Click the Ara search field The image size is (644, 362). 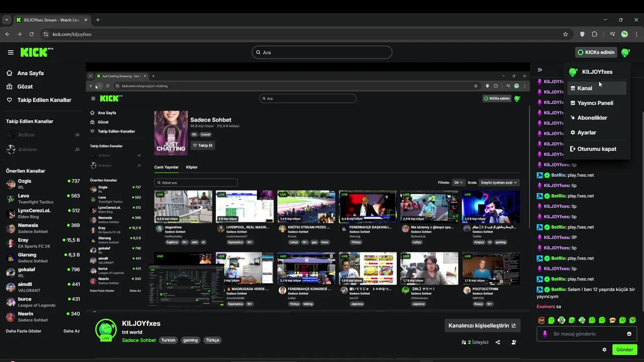(x=322, y=52)
